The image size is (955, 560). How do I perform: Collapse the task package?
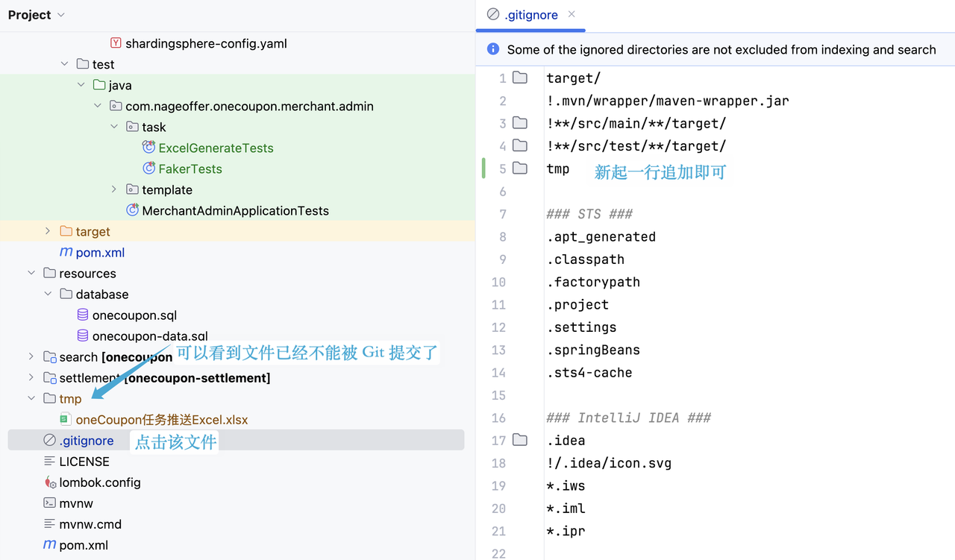[x=114, y=127]
